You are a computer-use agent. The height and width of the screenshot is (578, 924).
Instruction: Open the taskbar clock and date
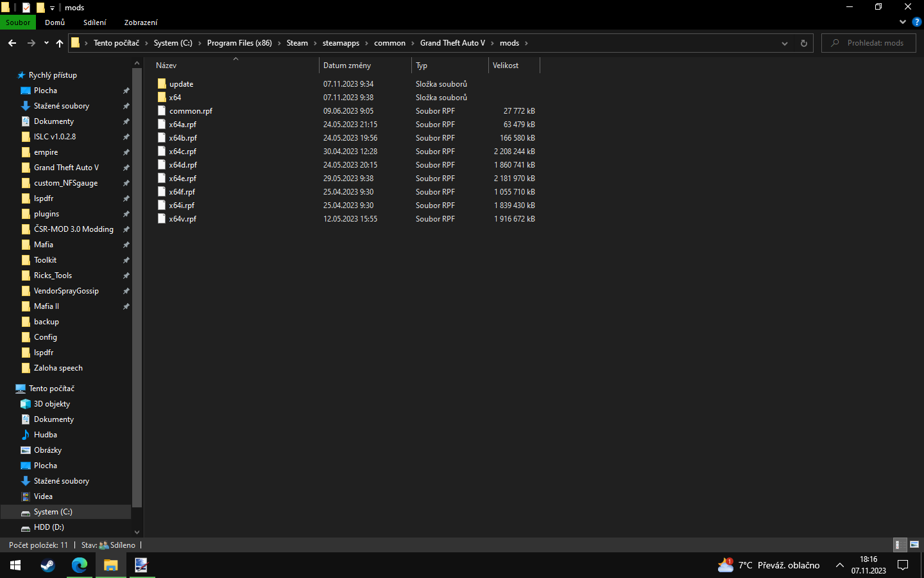(869, 565)
